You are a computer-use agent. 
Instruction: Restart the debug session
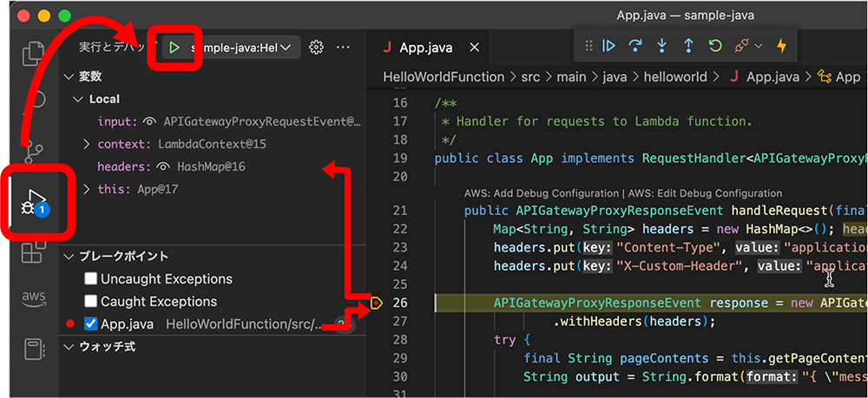[714, 46]
